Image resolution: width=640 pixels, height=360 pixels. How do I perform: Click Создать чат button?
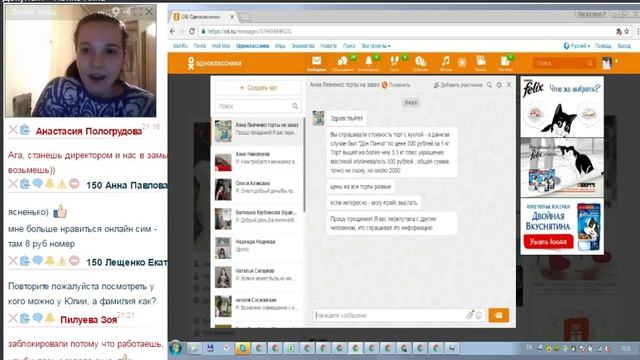(258, 88)
